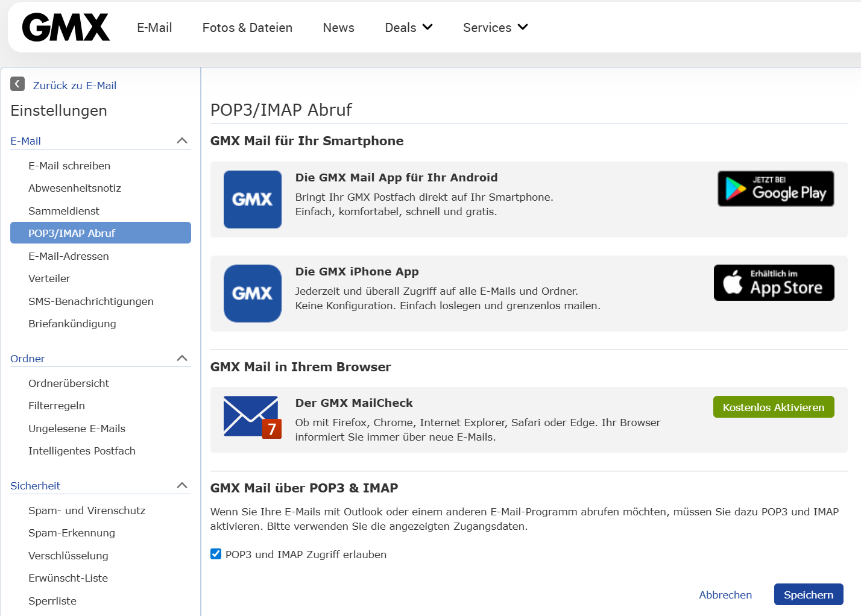Click the MailCheck envelope icon
The height and width of the screenshot is (616, 861).
[x=251, y=417]
